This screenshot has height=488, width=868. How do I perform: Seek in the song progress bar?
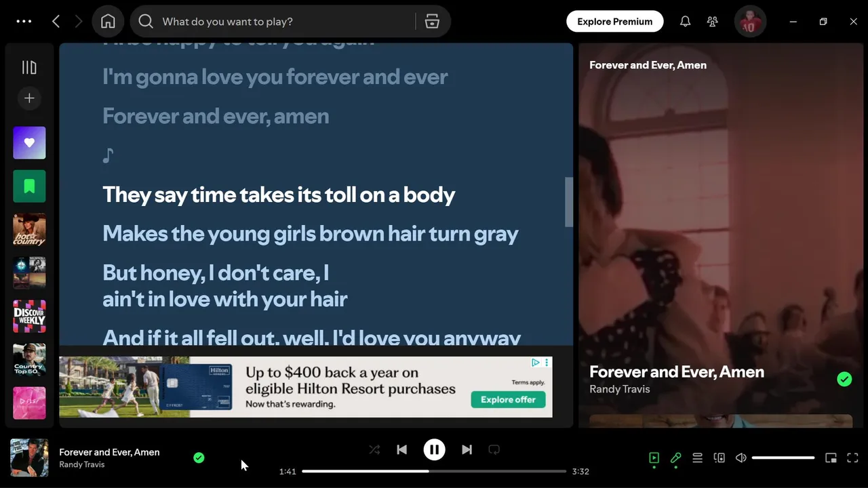pos(434,471)
